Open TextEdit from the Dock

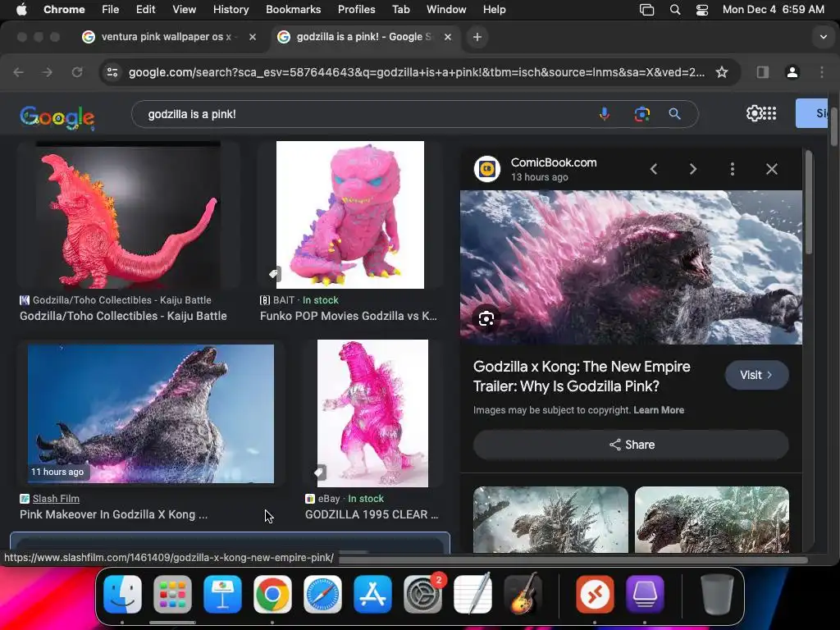(472, 594)
